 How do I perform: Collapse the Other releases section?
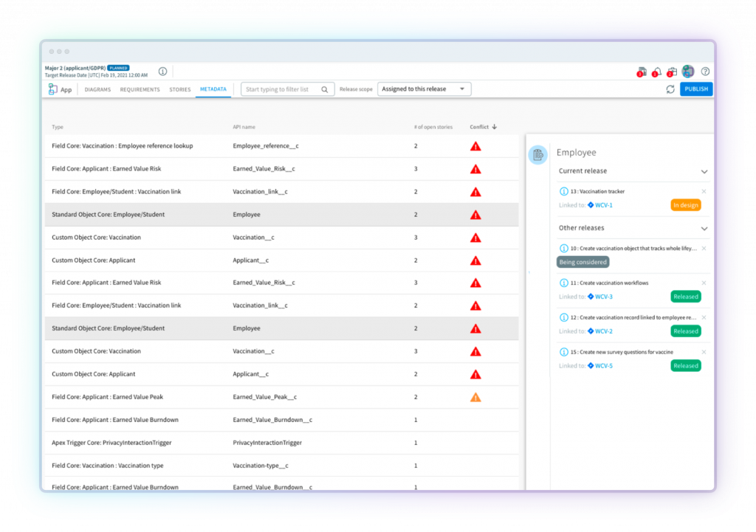704,229
